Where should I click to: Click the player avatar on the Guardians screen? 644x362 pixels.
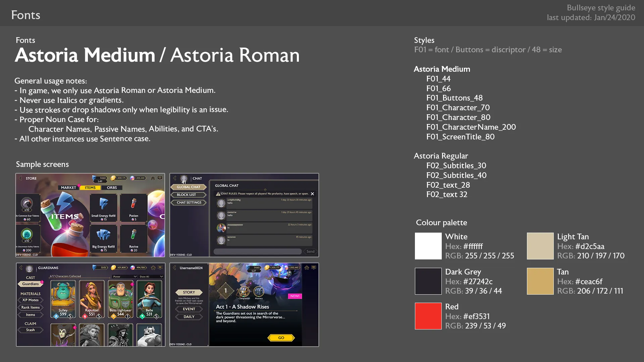pos(30,268)
